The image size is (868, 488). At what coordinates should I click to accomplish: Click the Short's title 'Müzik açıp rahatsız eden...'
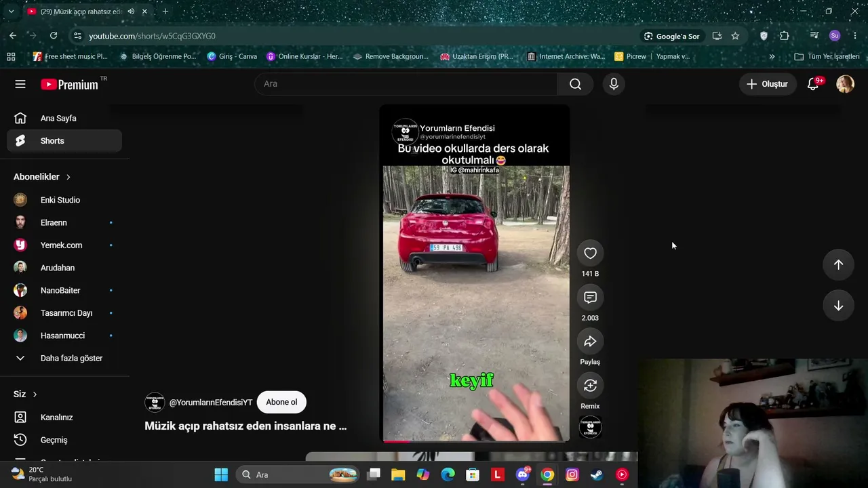pos(245,426)
